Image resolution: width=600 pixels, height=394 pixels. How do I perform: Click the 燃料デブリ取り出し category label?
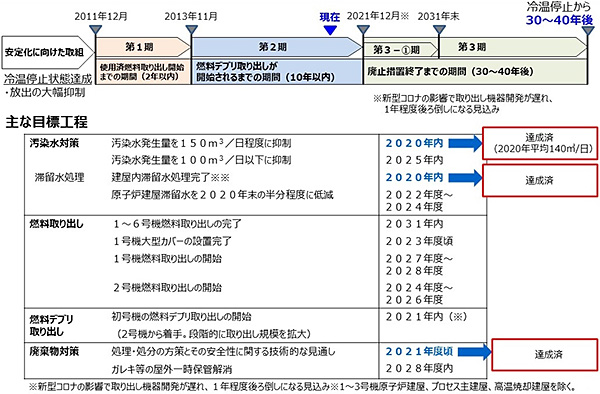[x=52, y=325]
